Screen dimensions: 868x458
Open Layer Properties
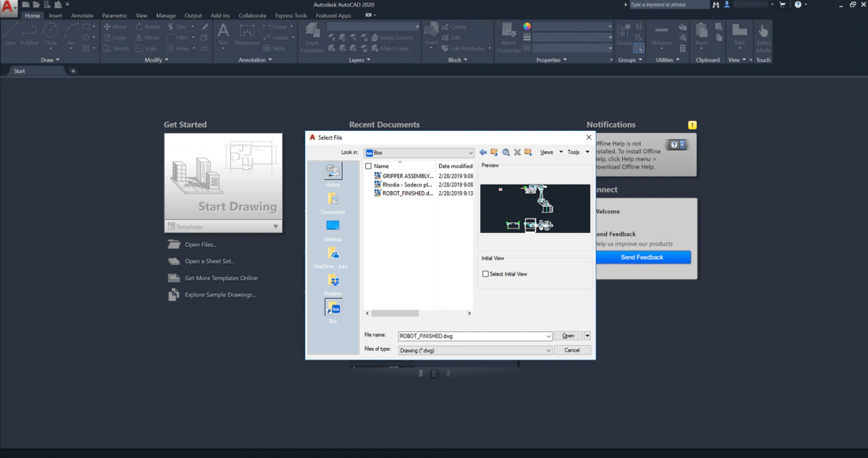(312, 35)
